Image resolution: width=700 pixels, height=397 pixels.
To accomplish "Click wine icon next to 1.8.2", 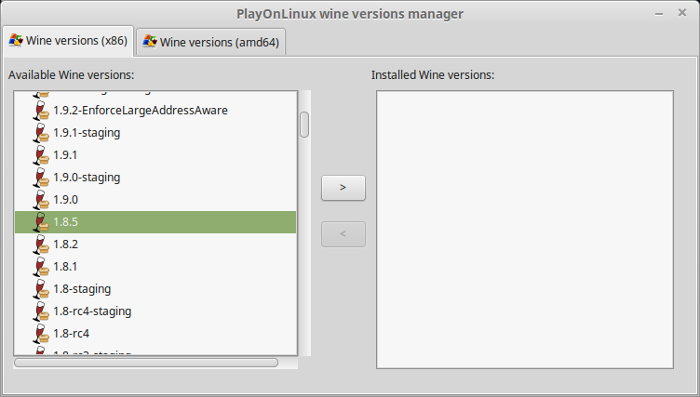I will pyautogui.click(x=41, y=244).
